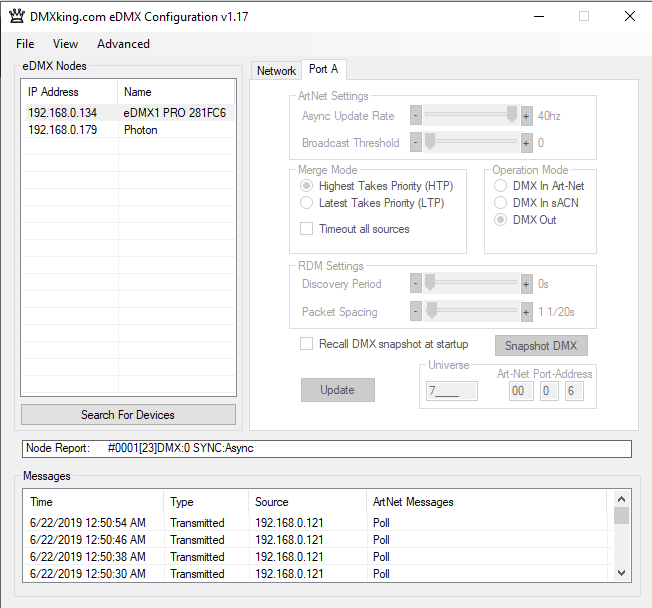Decrease RDM Discovery Period with minus button
Screen dimensions: 652x608
pos(415,284)
